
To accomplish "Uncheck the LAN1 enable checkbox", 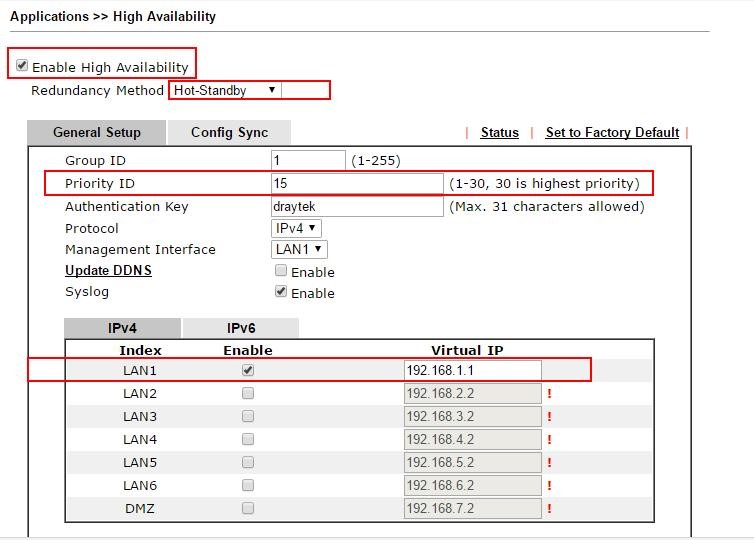I will pos(248,370).
